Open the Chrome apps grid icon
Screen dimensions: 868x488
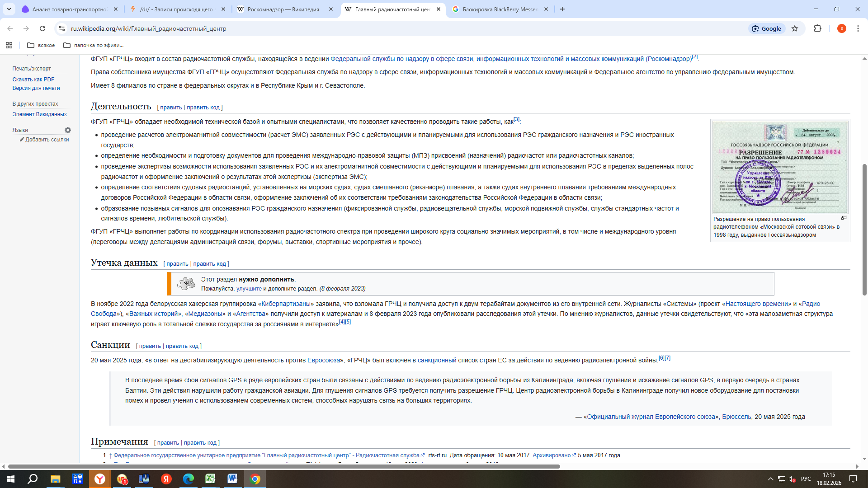pyautogui.click(x=9, y=45)
